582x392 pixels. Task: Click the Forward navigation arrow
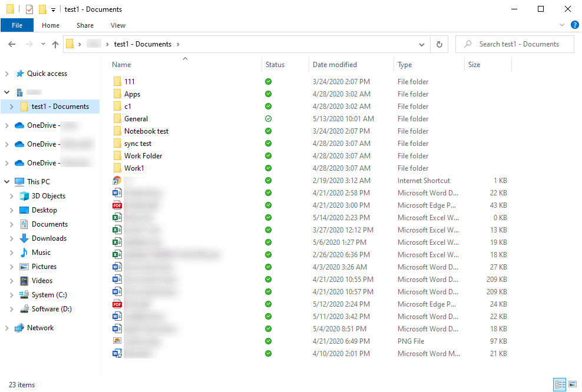coord(29,44)
